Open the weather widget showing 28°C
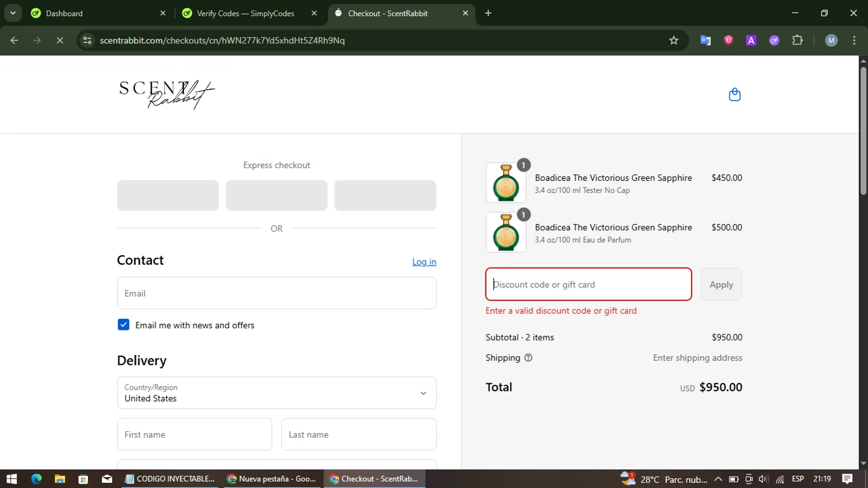The width and height of the screenshot is (868, 488). coord(664,479)
